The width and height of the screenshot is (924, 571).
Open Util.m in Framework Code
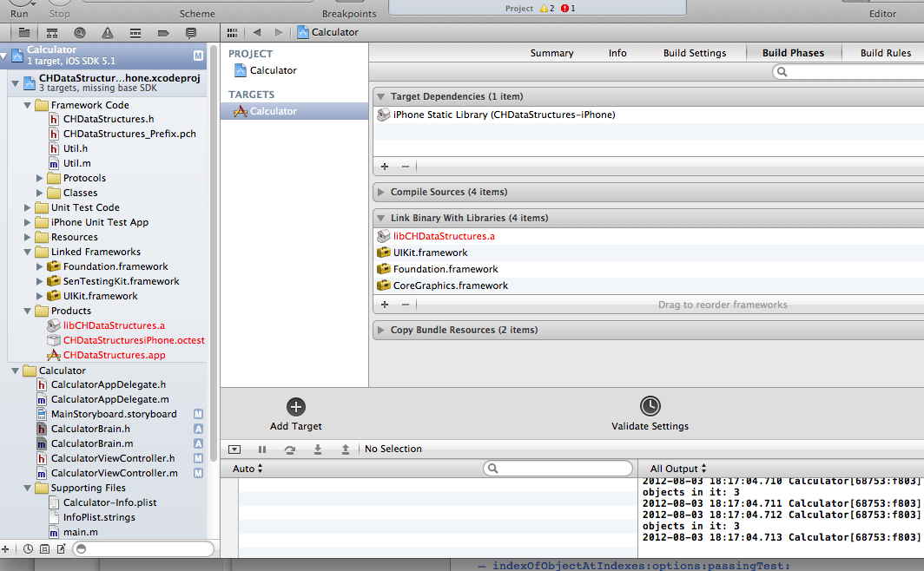[76, 164]
